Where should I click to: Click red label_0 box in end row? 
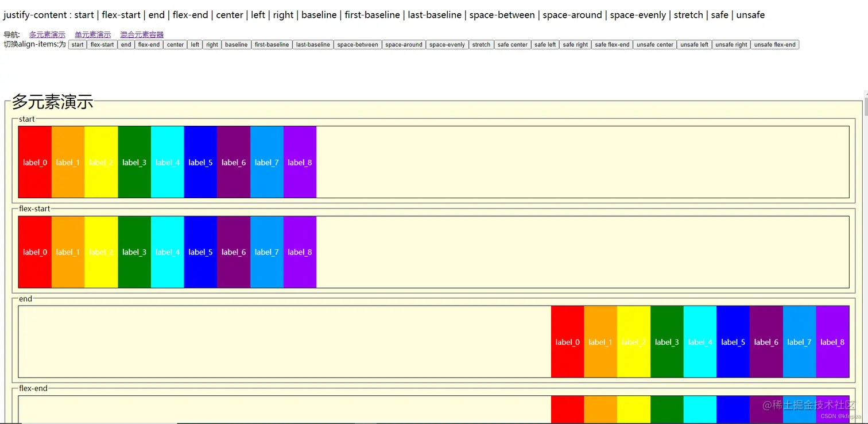click(568, 342)
